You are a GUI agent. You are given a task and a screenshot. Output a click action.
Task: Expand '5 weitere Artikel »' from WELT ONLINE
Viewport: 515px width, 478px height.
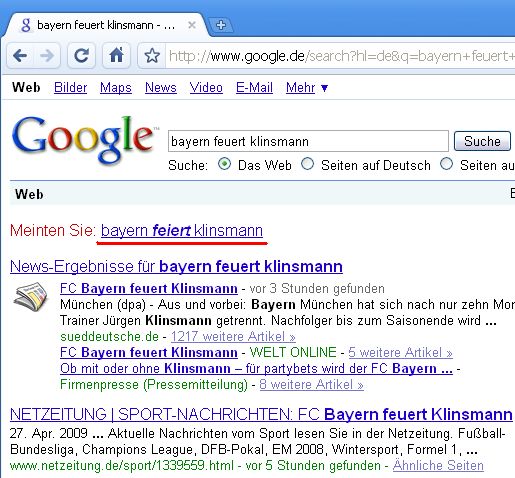tap(400, 352)
